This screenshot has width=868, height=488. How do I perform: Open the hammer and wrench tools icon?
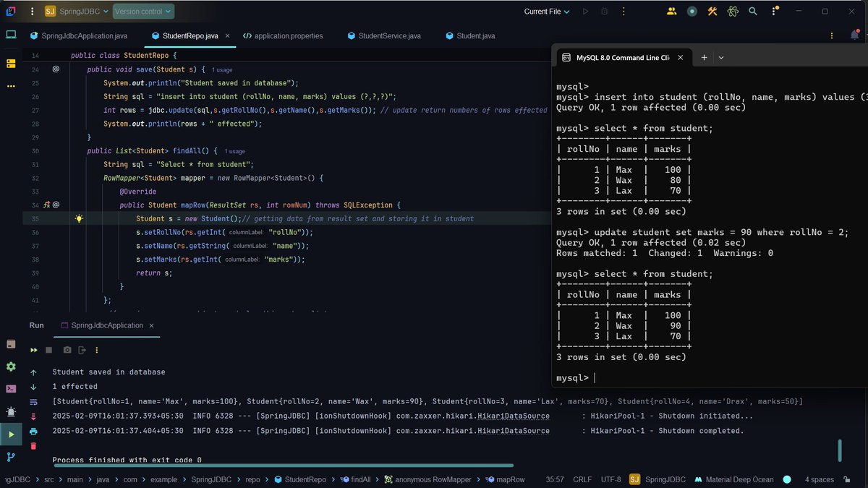[x=712, y=12]
